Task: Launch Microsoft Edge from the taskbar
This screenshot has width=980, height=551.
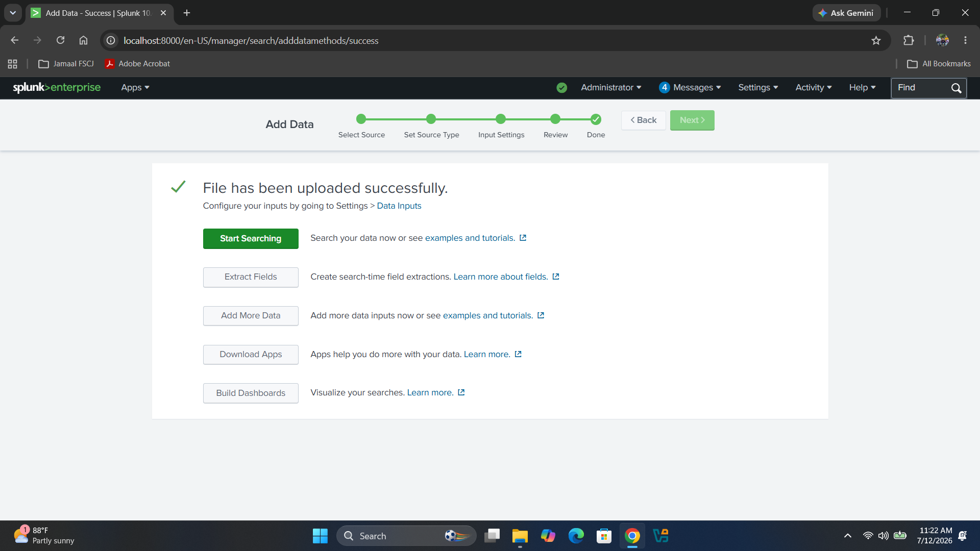Action: [x=576, y=536]
